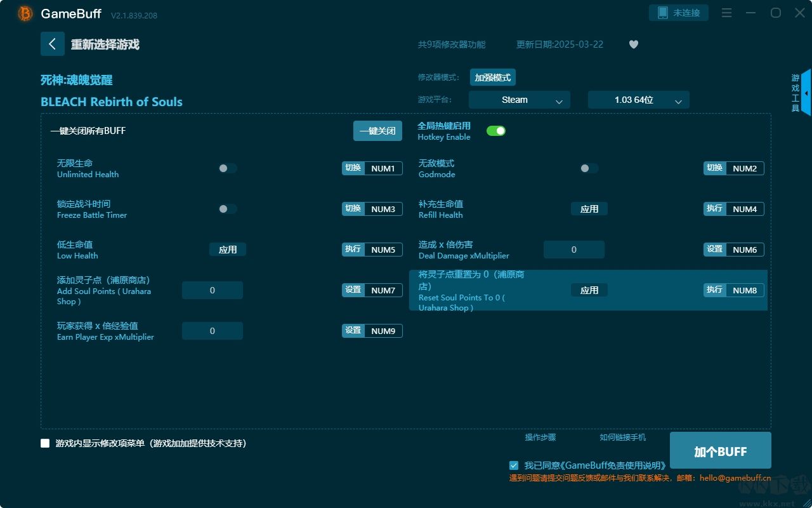Viewport: 812px width, 508px height.
Task: Click the NUM4 hotkey execute button
Action: (x=734, y=209)
